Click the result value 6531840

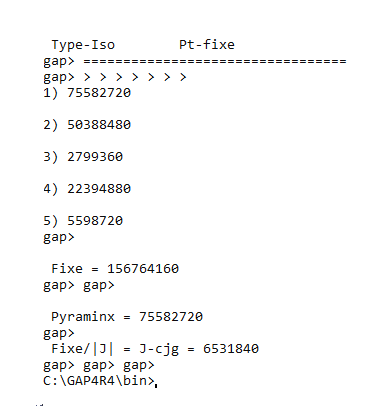tap(231, 349)
